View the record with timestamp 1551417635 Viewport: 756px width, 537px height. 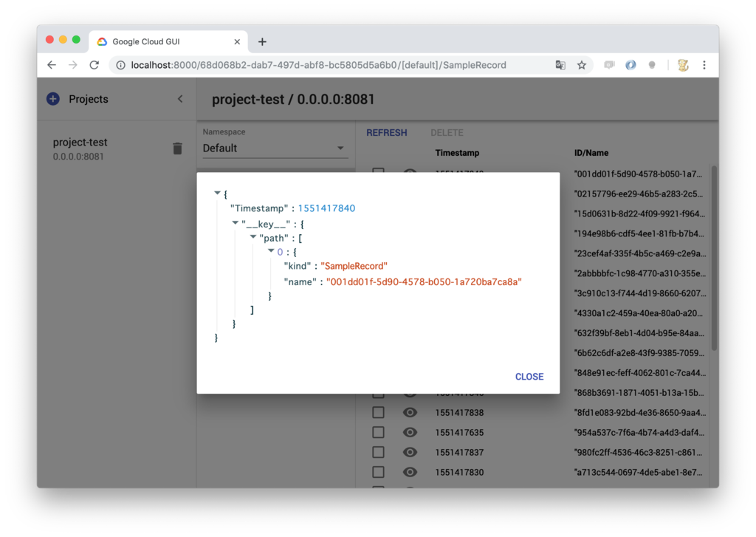tap(410, 432)
